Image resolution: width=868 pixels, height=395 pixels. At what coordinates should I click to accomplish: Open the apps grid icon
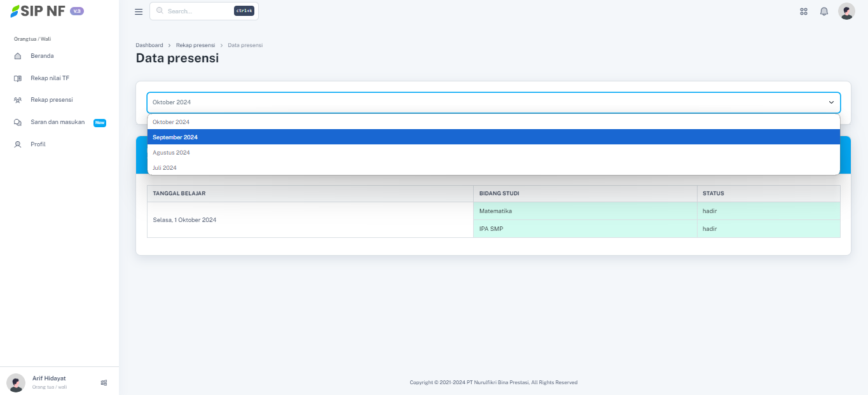click(x=804, y=11)
